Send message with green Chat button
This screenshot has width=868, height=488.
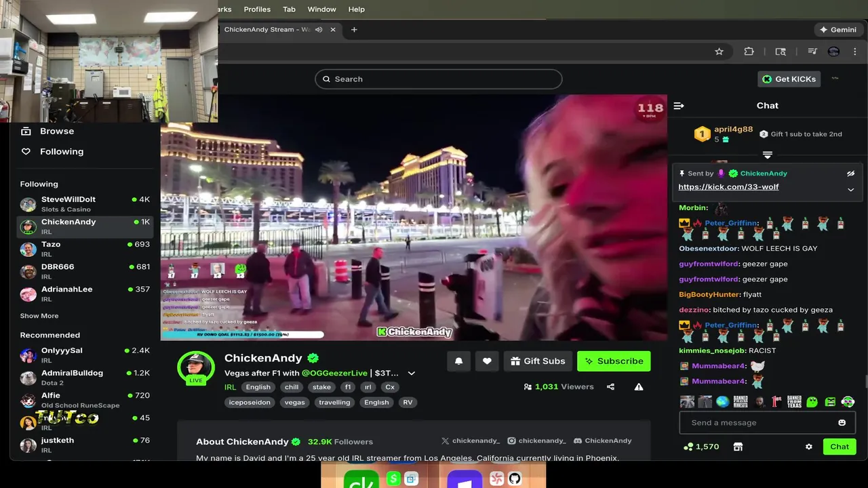point(840,447)
